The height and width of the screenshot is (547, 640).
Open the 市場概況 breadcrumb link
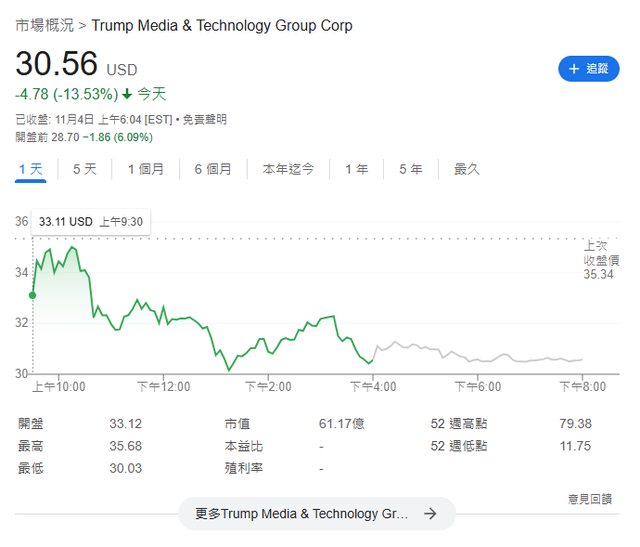[44, 25]
